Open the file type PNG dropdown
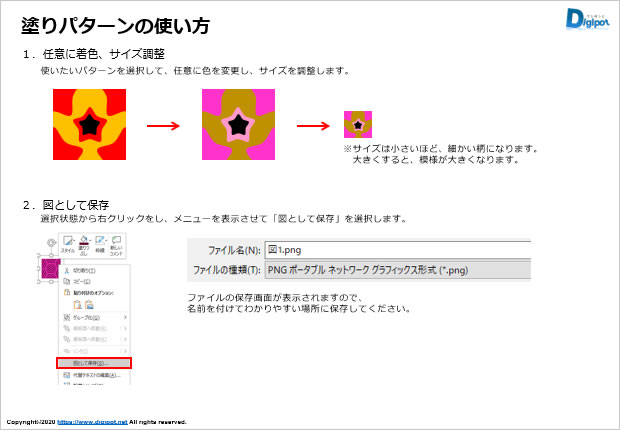620x430 pixels. (x=397, y=270)
